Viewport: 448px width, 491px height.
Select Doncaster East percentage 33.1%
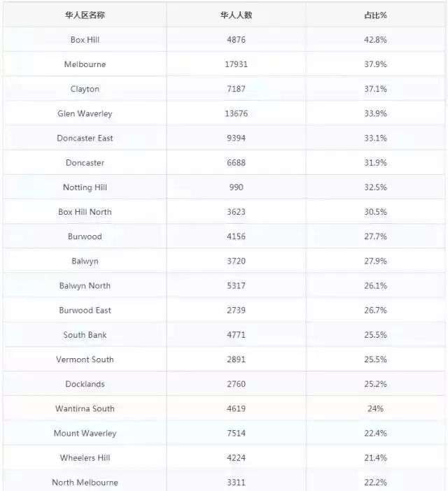375,138
